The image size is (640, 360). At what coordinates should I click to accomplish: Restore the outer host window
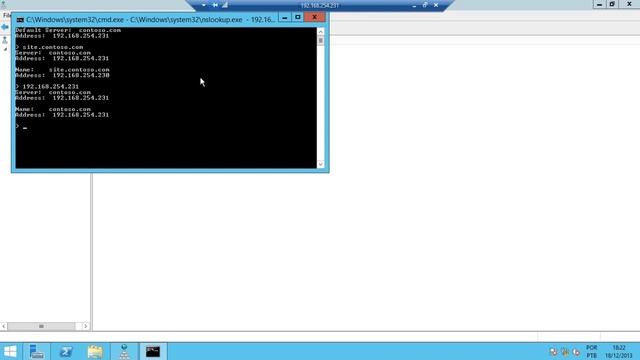click(x=612, y=4)
